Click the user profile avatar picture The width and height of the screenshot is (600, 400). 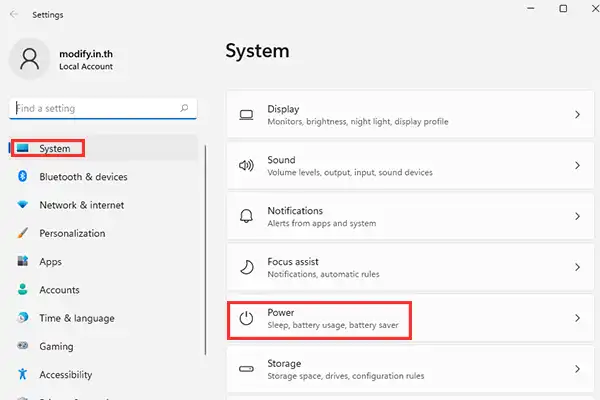coord(29,60)
